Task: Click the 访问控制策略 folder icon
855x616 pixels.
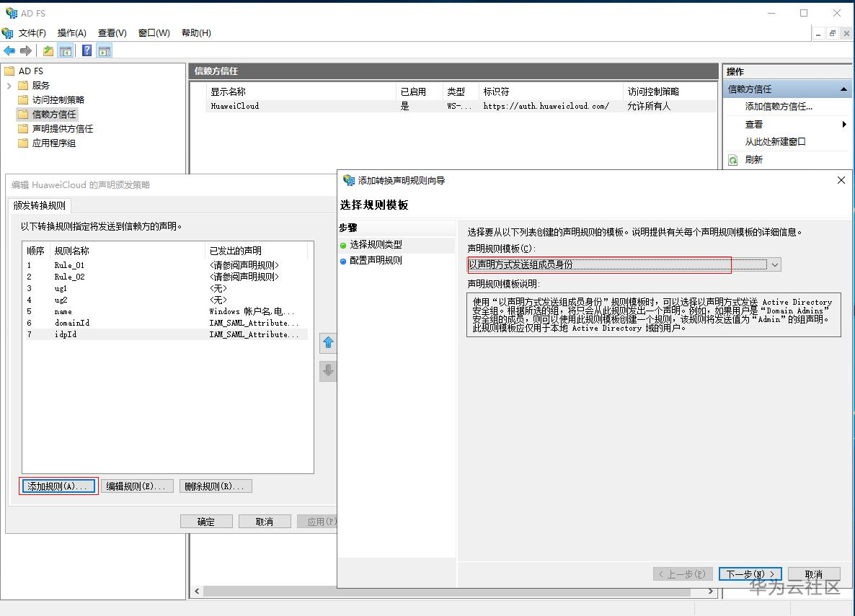Action: click(x=23, y=99)
